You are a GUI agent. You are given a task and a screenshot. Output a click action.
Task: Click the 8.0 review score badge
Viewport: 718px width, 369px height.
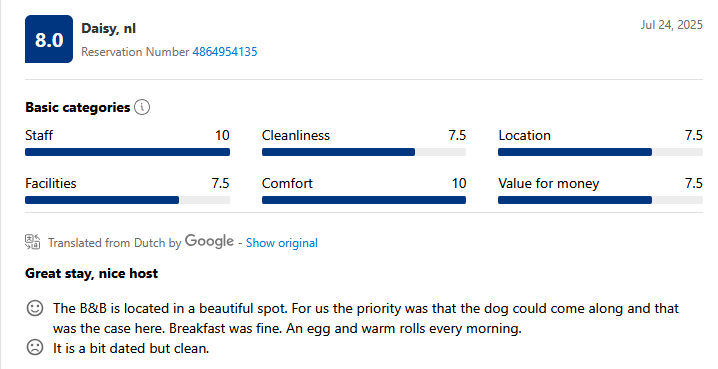click(49, 39)
